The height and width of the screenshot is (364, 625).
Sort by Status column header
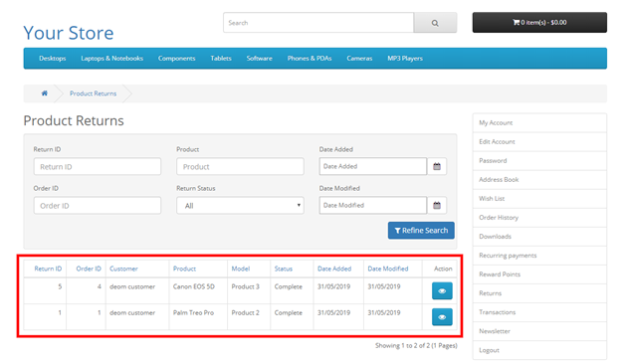[284, 269]
